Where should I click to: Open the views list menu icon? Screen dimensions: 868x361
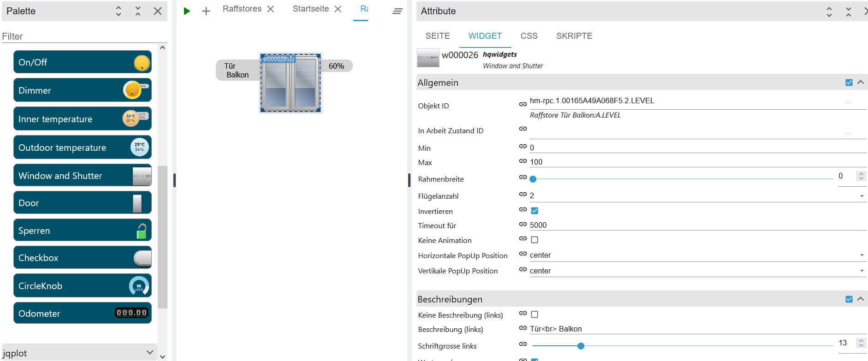pyautogui.click(x=397, y=11)
